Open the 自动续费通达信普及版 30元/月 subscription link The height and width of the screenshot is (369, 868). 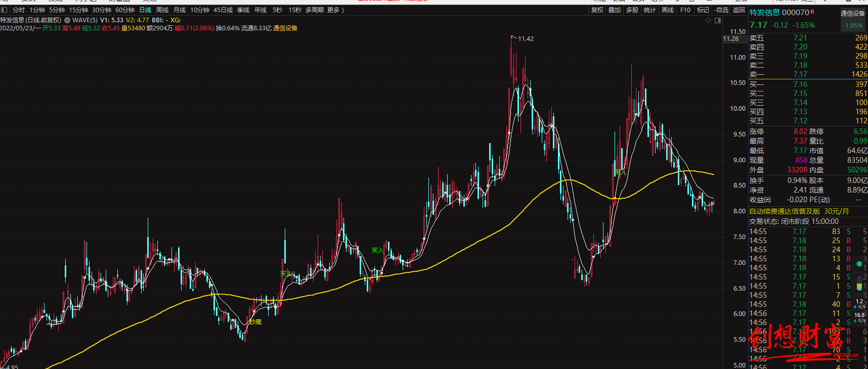point(799,211)
